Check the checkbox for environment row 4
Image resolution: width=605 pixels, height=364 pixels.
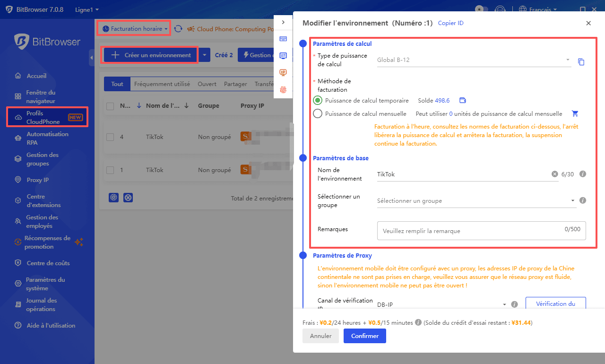(x=110, y=137)
